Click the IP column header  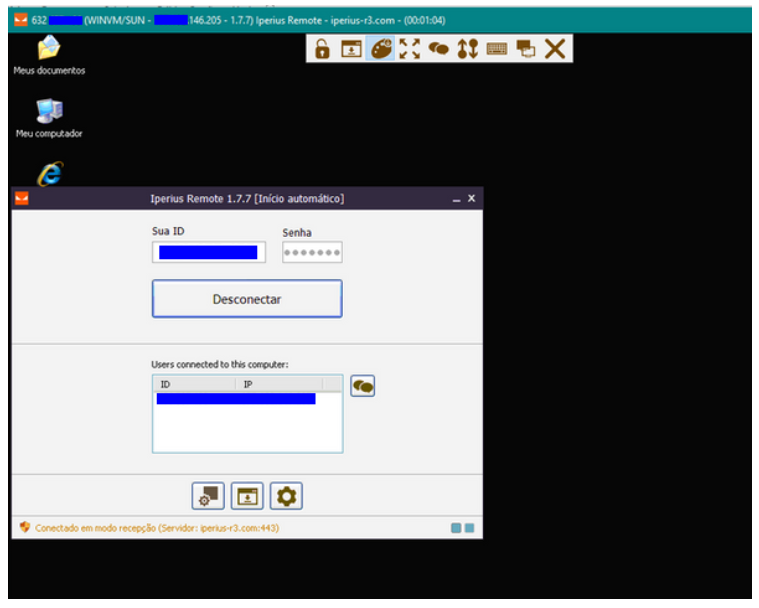point(279,384)
